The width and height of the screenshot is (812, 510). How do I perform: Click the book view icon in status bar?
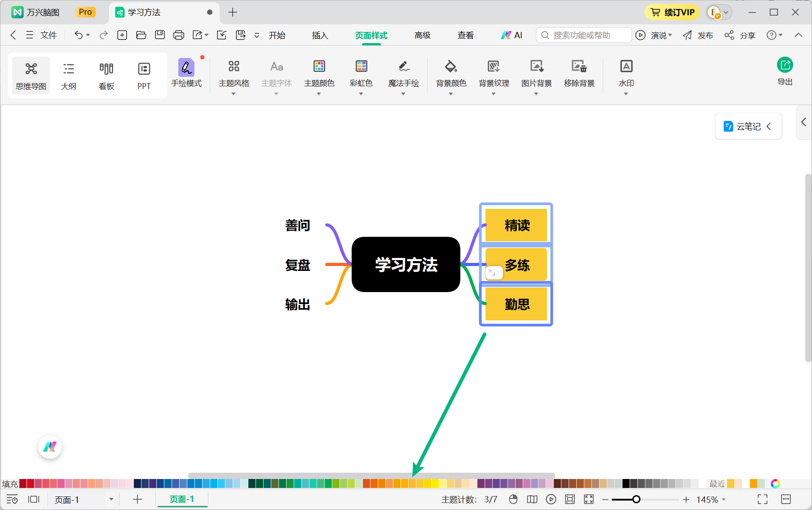[x=532, y=499]
